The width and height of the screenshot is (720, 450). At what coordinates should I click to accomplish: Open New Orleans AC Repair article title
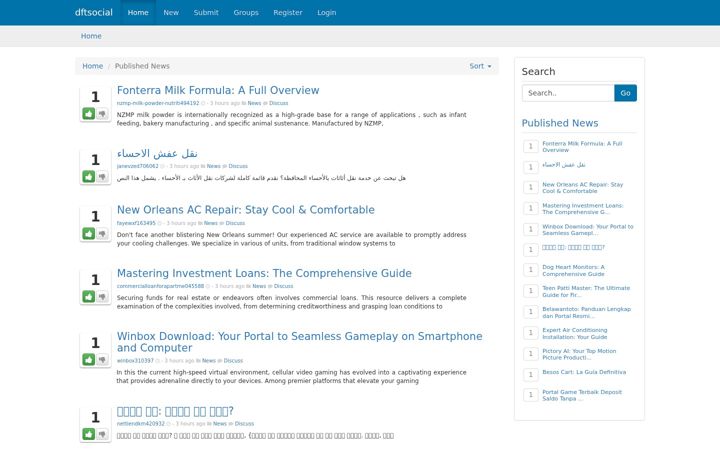246,210
